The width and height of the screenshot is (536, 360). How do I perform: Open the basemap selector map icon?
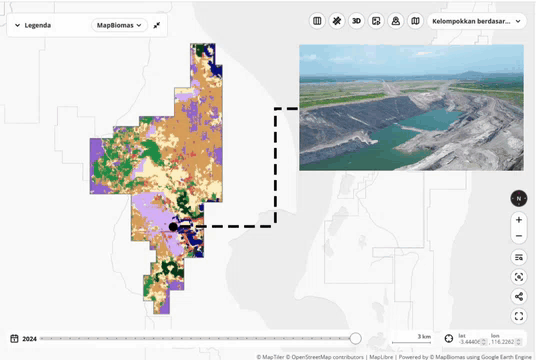pos(415,21)
